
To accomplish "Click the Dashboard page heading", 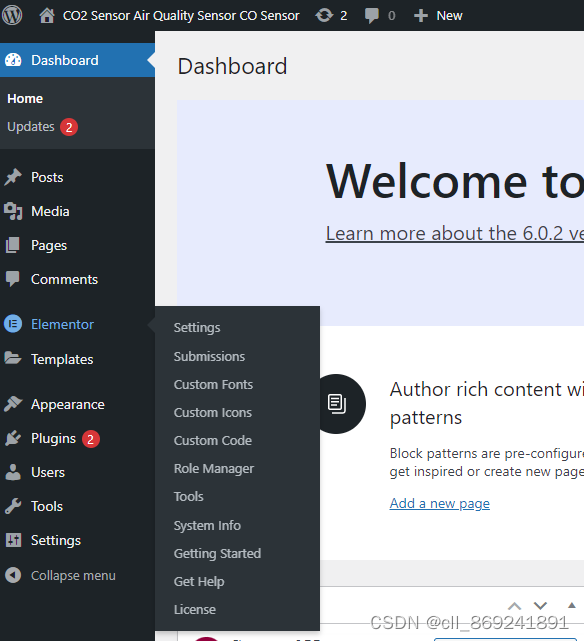I will [232, 66].
